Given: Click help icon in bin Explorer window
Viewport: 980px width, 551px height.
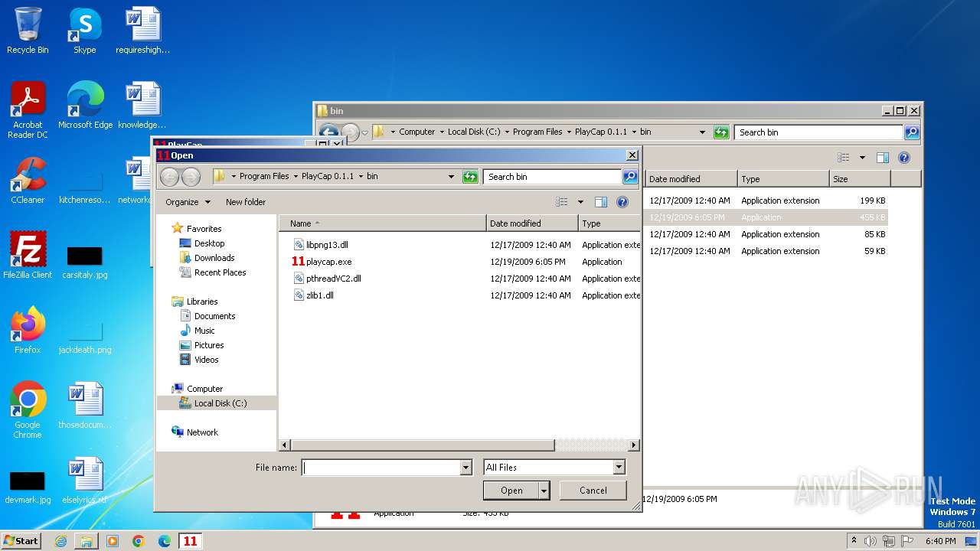Looking at the screenshot, I should click(904, 158).
